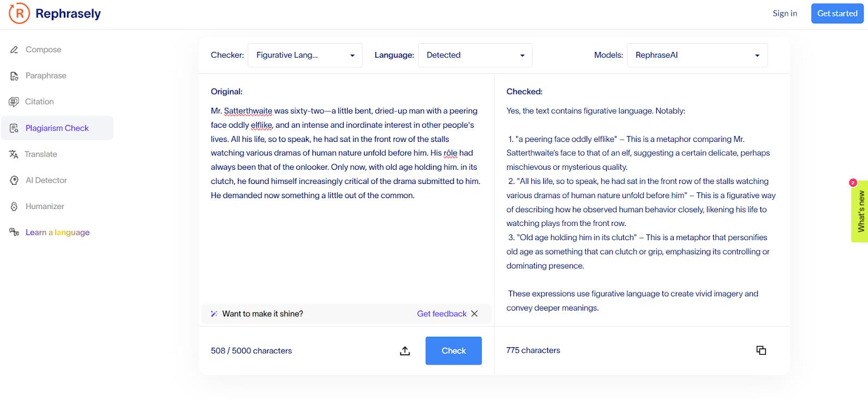Open the Checker dropdown
The height and width of the screenshot is (399, 868).
[x=305, y=55]
